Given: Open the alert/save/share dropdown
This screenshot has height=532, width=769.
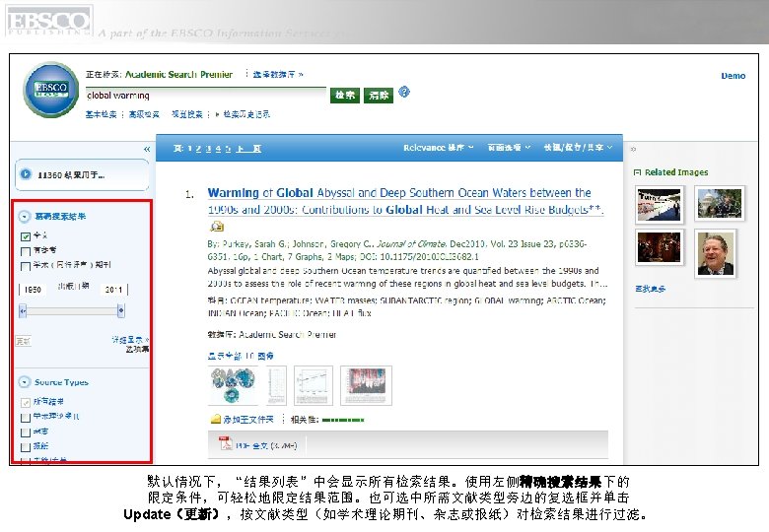Looking at the screenshot, I should (578, 148).
